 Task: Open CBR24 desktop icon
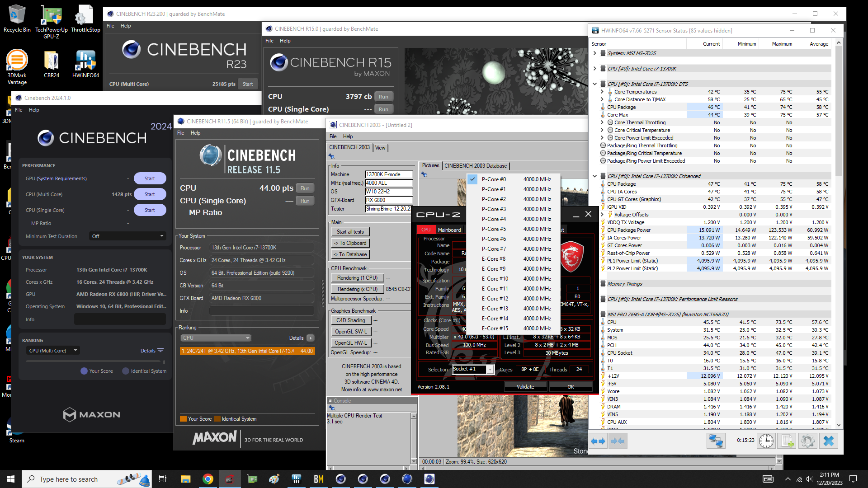tap(52, 64)
